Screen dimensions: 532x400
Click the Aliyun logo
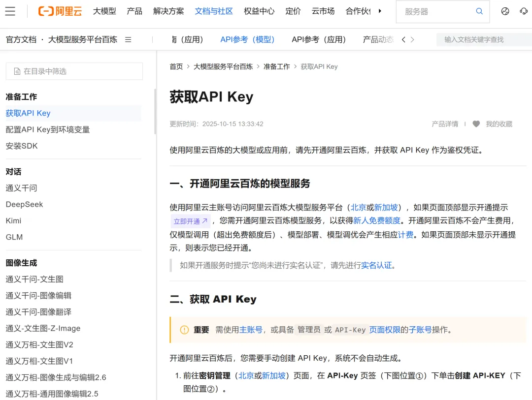(60, 11)
